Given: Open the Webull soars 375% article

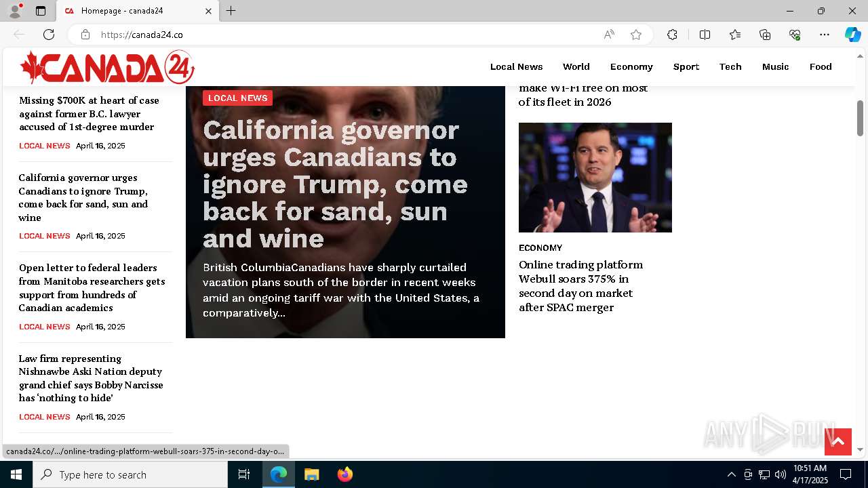Looking at the screenshot, I should click(x=581, y=285).
